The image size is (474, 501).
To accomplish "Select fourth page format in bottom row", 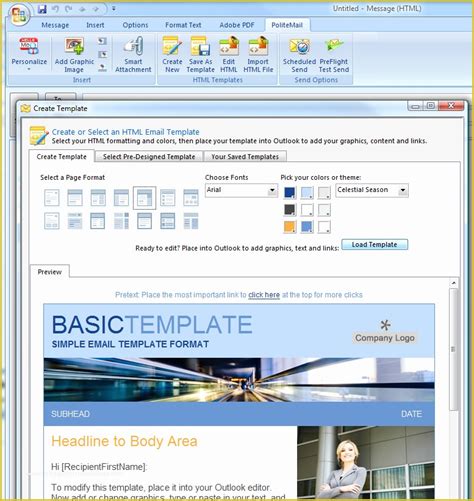I will [x=121, y=221].
